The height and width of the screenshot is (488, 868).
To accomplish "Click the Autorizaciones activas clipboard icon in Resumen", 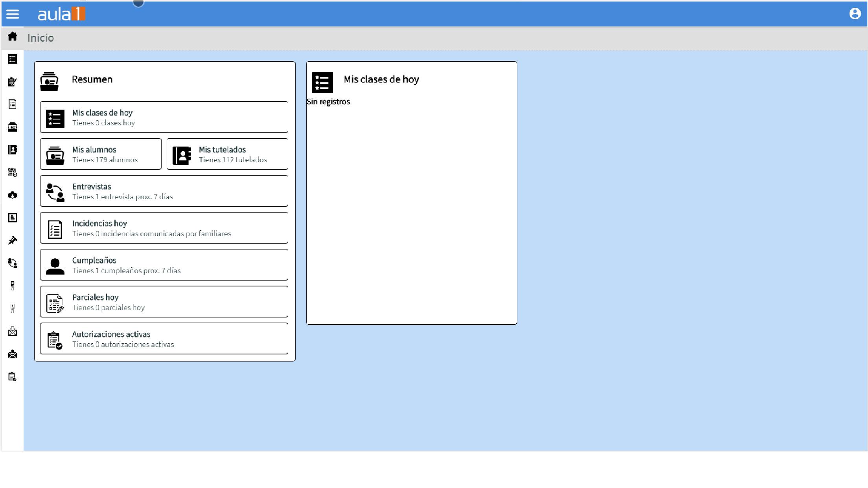I will click(x=55, y=340).
